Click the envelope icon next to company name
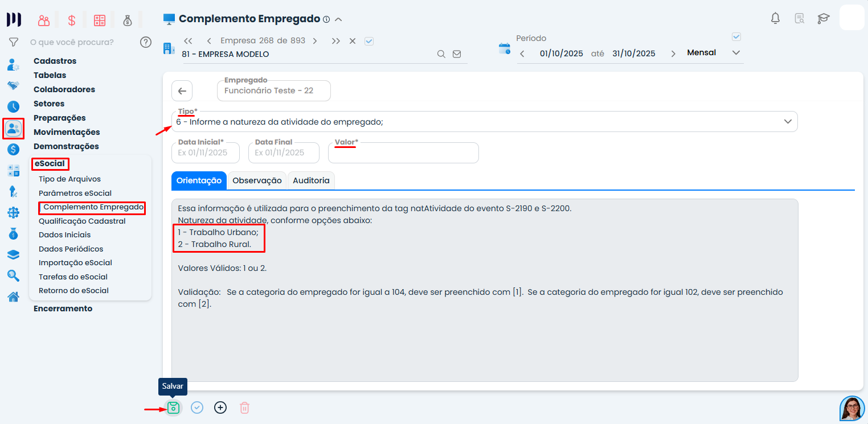The width and height of the screenshot is (868, 424). pyautogui.click(x=457, y=54)
